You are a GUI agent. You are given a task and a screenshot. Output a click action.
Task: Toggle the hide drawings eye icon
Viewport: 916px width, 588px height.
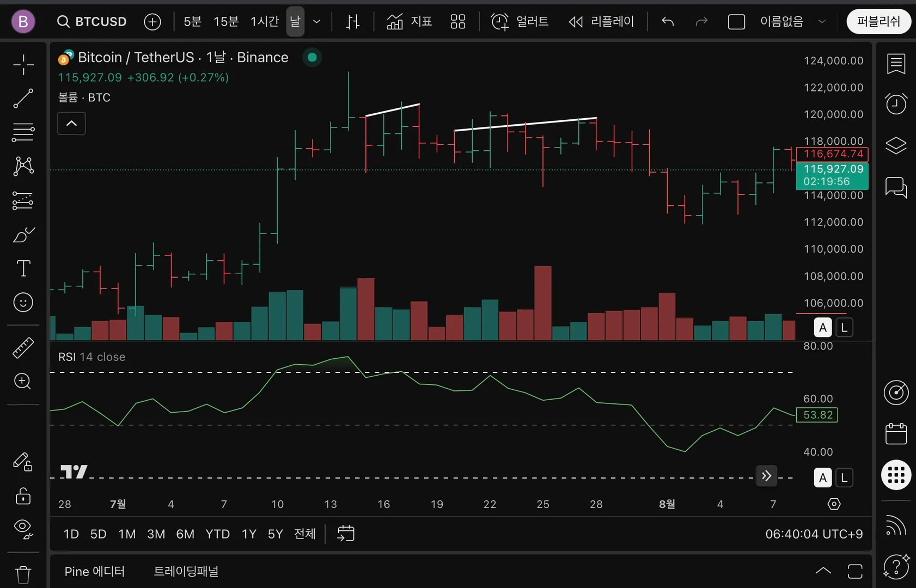coord(23,528)
